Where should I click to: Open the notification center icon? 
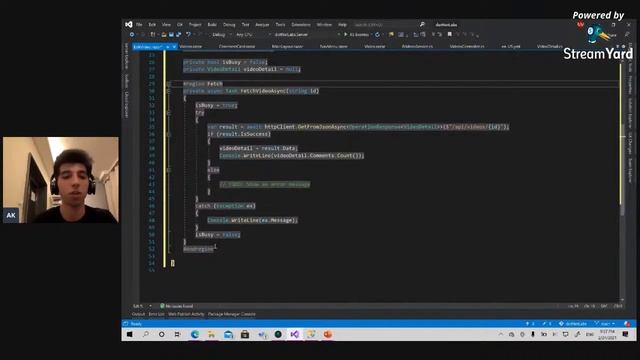tap(625, 334)
